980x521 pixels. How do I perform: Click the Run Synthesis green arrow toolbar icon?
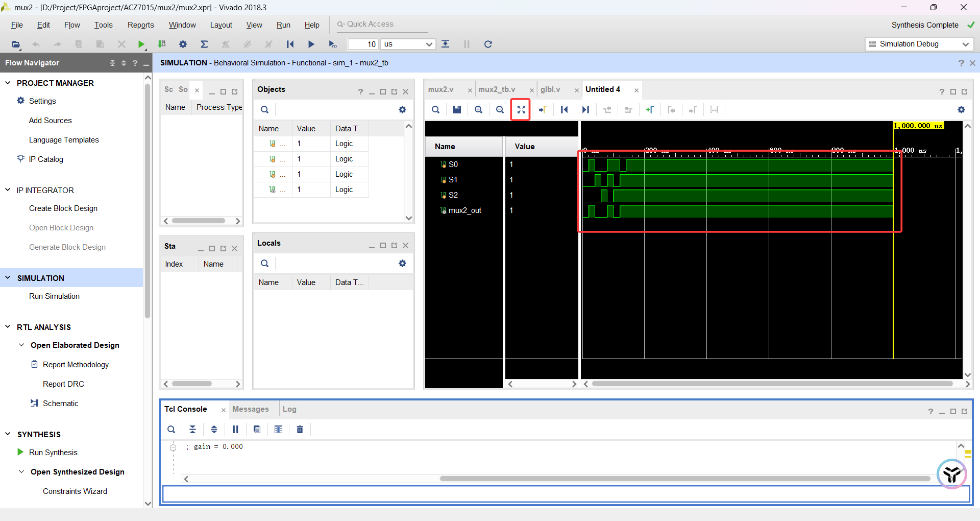click(141, 44)
